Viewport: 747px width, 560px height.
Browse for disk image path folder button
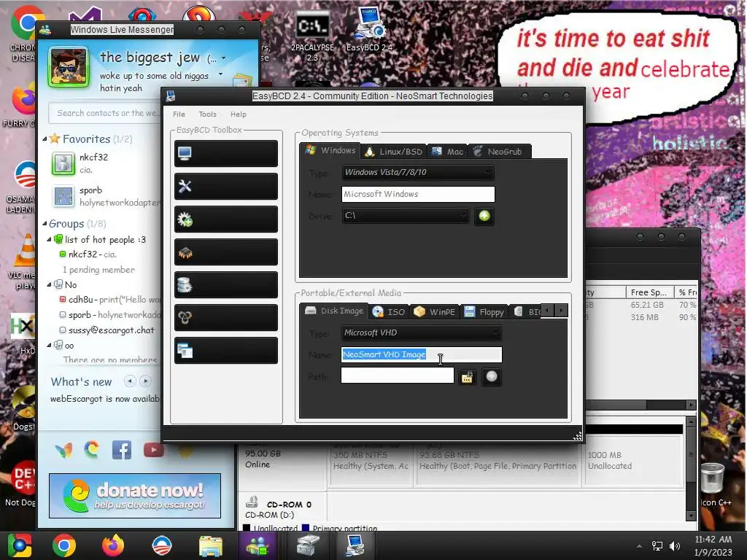pos(468,377)
